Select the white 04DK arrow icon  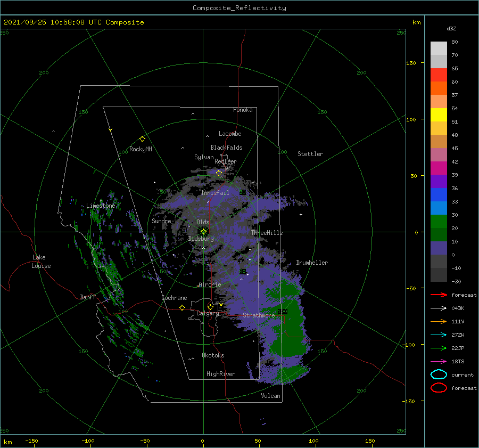(439, 308)
